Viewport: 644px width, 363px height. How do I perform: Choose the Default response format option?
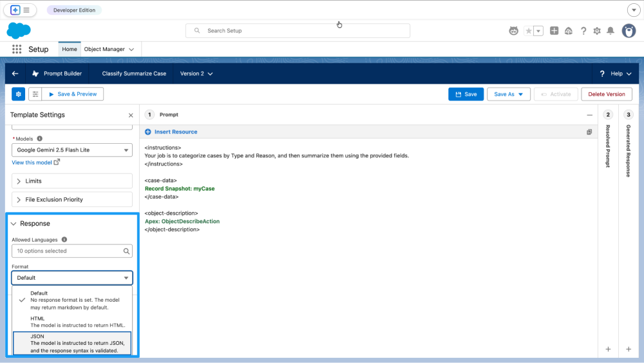72,300
